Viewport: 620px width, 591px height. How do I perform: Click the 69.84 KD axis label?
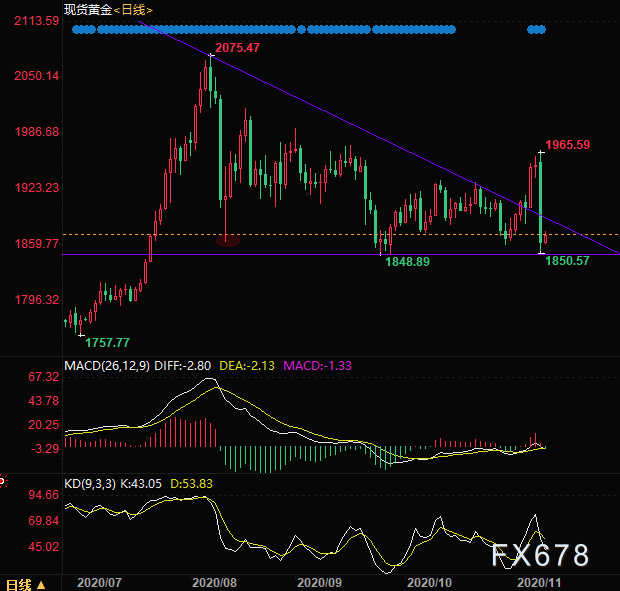[x=43, y=521]
